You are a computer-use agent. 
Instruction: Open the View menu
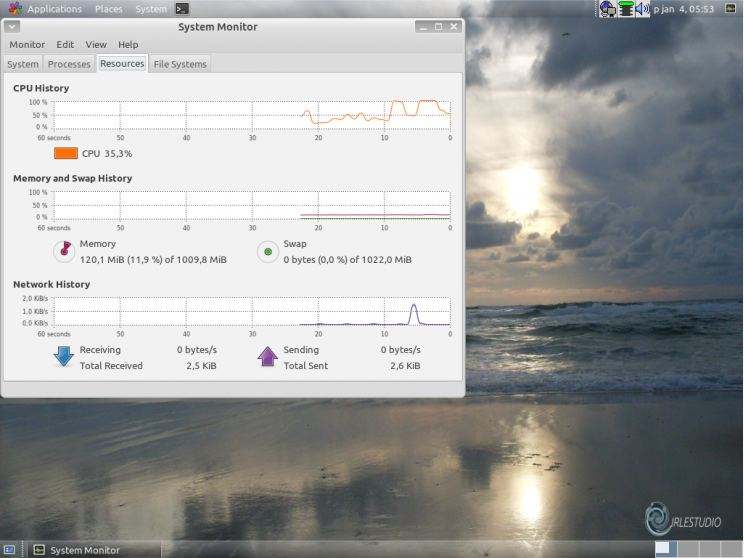96,45
